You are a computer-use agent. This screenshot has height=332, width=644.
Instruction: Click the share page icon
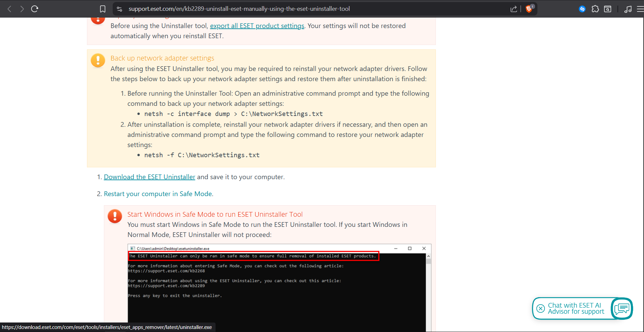pyautogui.click(x=514, y=9)
